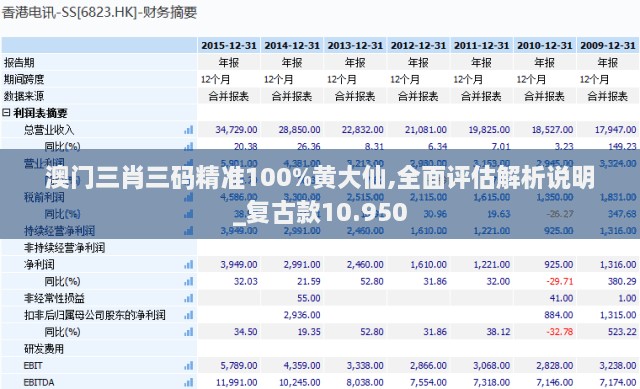Select the 2012-12-31 column header
Viewport: 640px width, 389px height.
418,45
